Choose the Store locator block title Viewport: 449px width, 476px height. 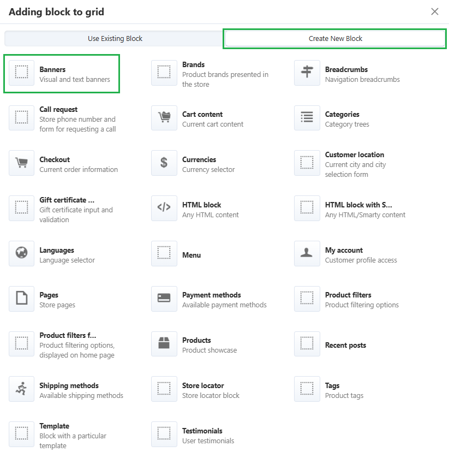pyautogui.click(x=203, y=385)
